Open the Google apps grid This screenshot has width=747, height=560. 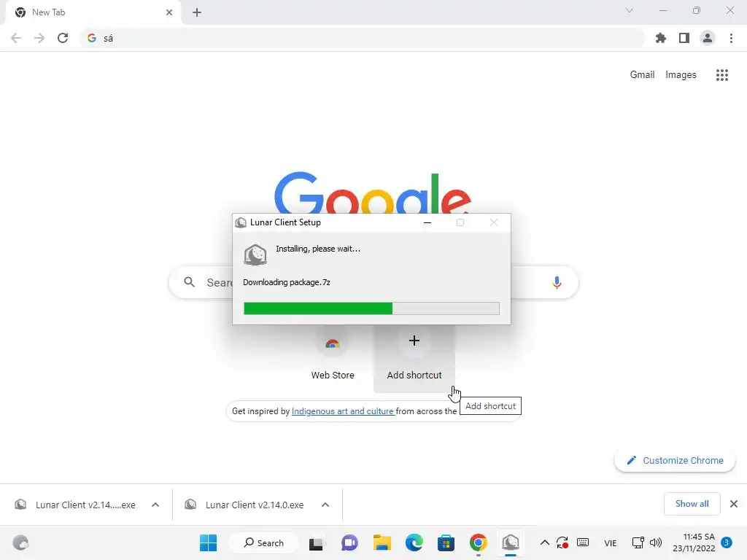722,75
